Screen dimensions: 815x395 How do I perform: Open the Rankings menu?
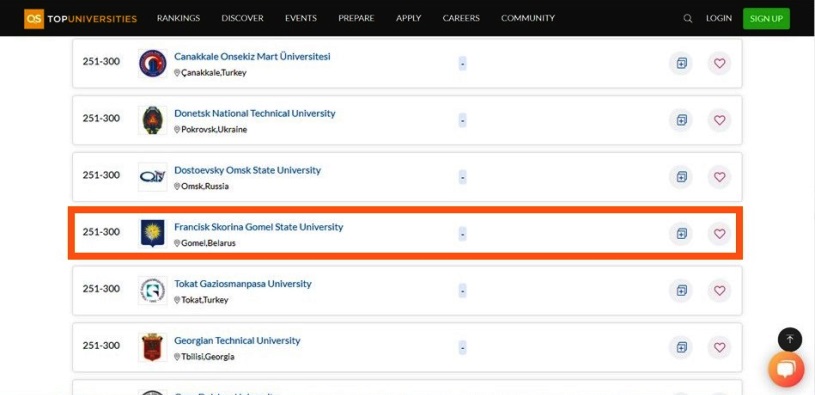pyautogui.click(x=178, y=18)
